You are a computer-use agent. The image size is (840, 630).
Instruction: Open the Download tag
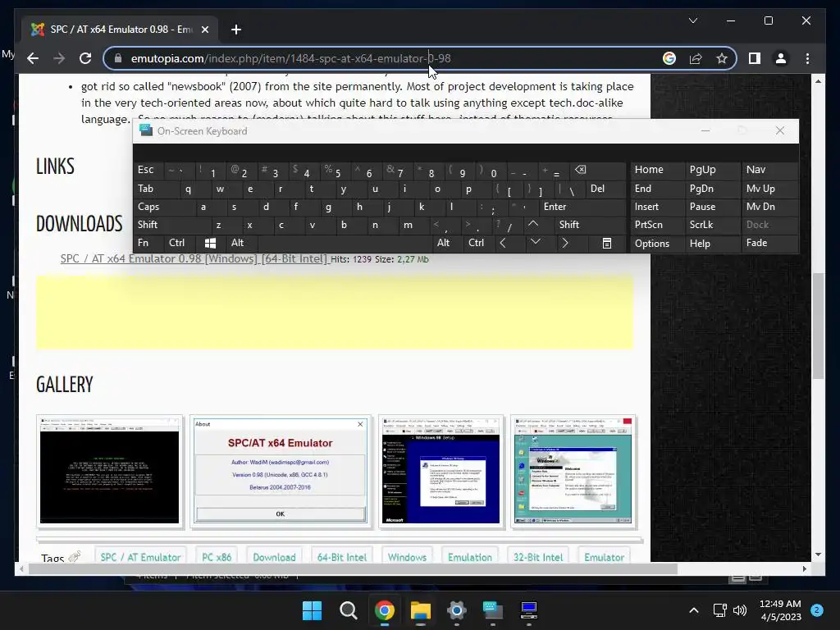274,557
